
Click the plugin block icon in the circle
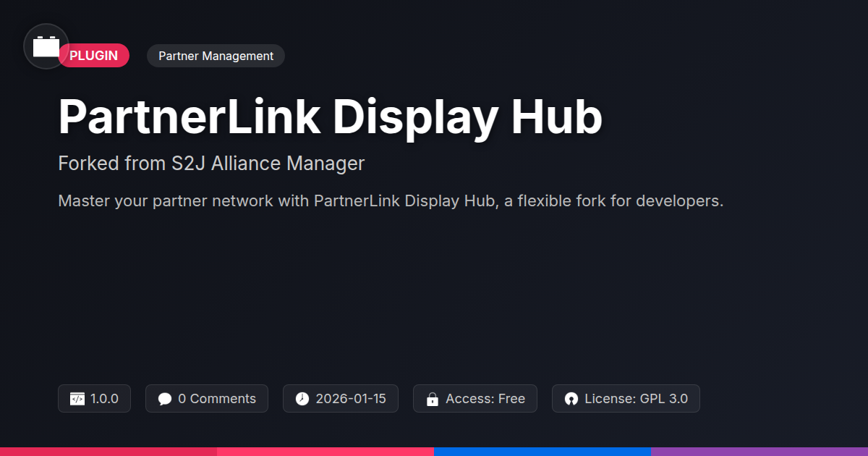pyautogui.click(x=46, y=46)
